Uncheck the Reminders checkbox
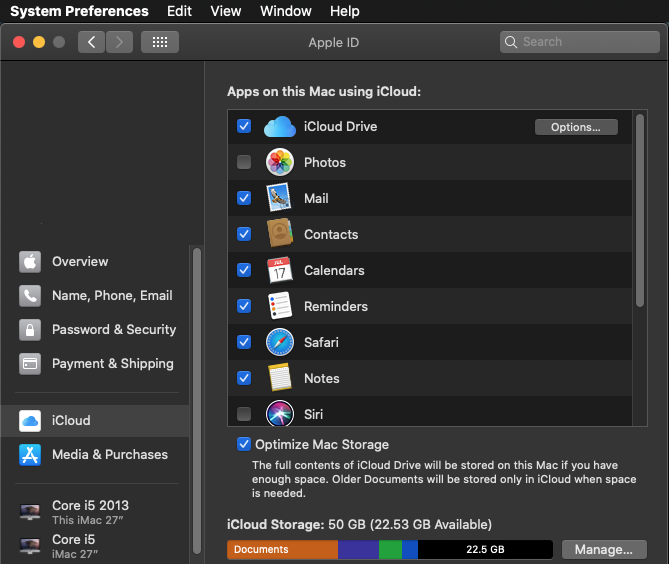Image resolution: width=669 pixels, height=564 pixels. click(x=244, y=306)
